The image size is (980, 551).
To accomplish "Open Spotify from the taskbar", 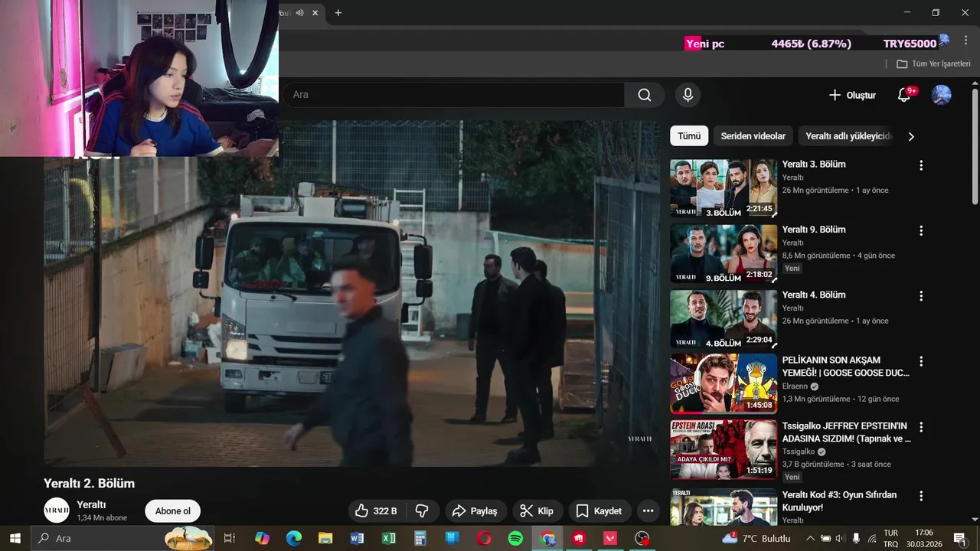I will coord(515,539).
